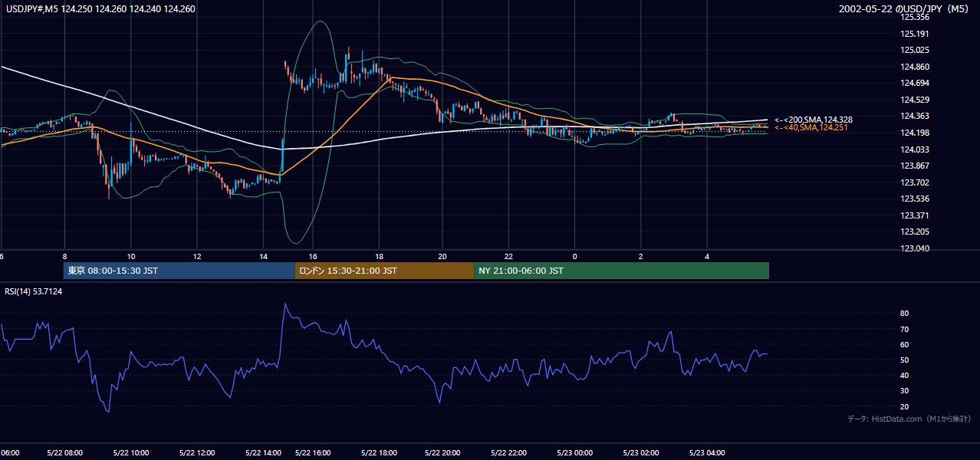The height and width of the screenshot is (460, 980).
Task: Click hour label 14 on price chart axis
Action: [x=264, y=256]
